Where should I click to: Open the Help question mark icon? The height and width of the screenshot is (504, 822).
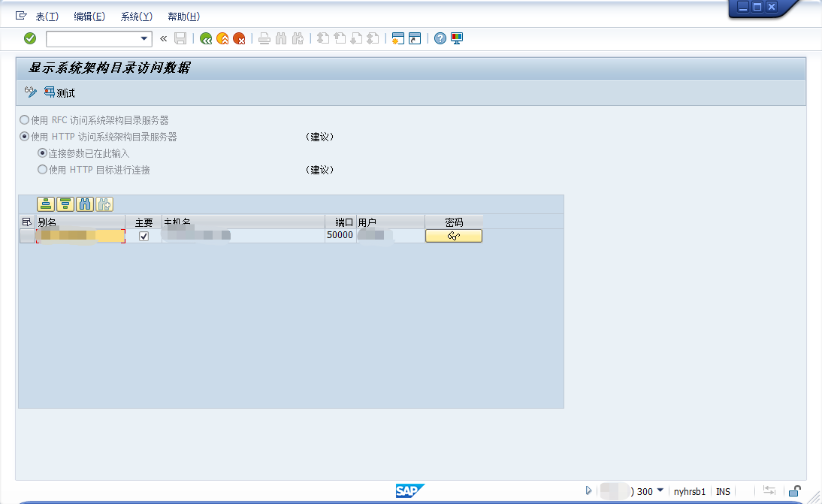click(x=440, y=38)
